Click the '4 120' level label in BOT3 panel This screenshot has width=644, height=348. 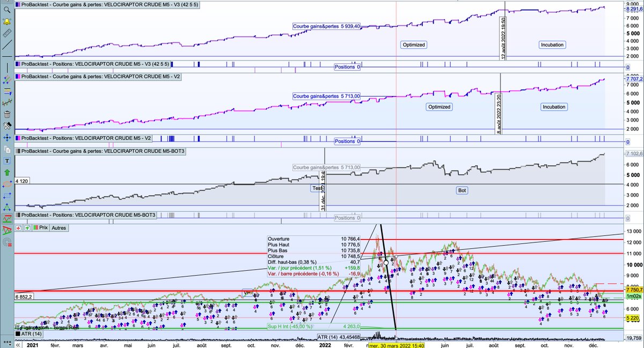[23, 182]
